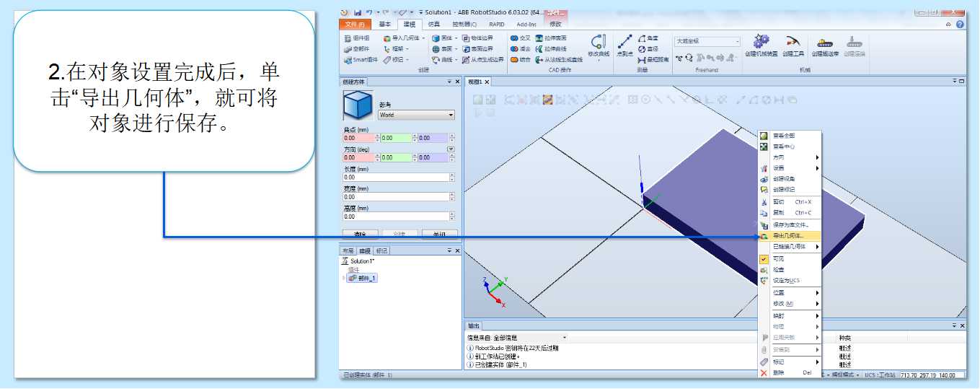Choose 保存为库文件... from context menu
Screen dimensions: 980x389
coord(790,225)
